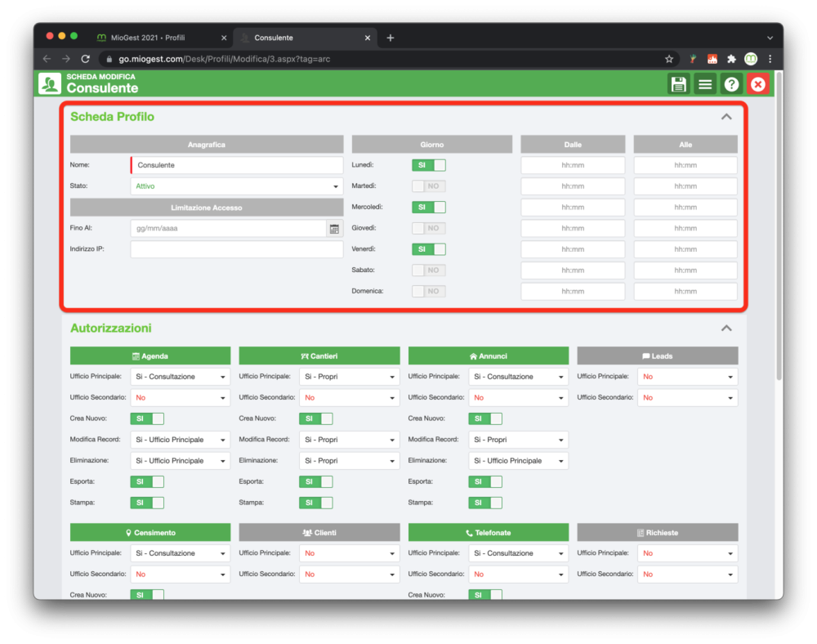This screenshot has width=817, height=644.
Task: Click the Telefonate permissions header
Action: pyautogui.click(x=489, y=533)
